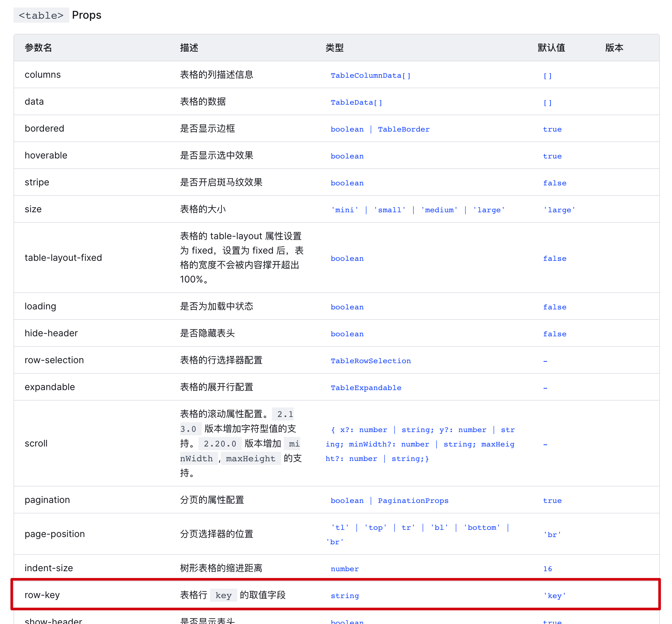This screenshot has height=624, width=672.
Task: Click the TableRowSelection type link
Action: 370,361
